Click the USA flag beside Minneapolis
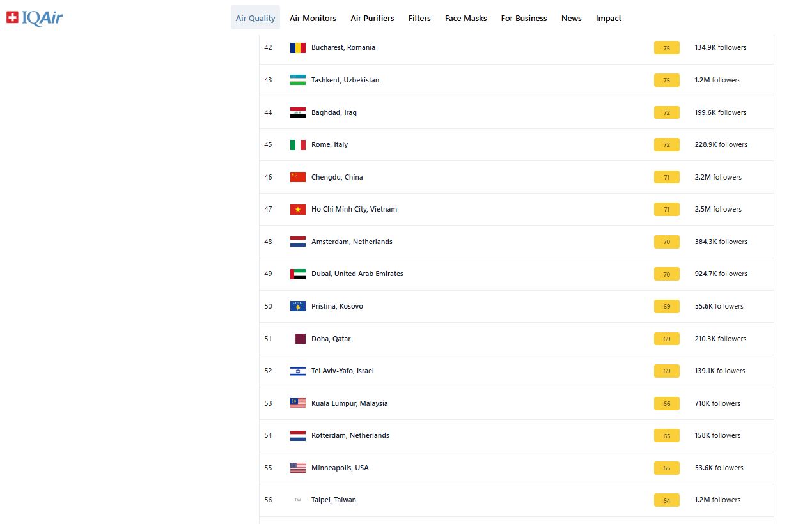This screenshot has width=812, height=524. (x=297, y=468)
